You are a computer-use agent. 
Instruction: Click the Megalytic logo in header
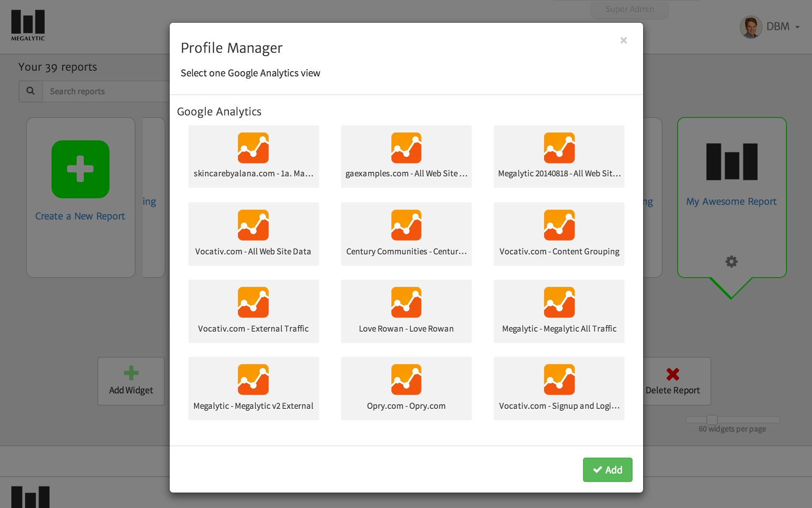click(28, 25)
